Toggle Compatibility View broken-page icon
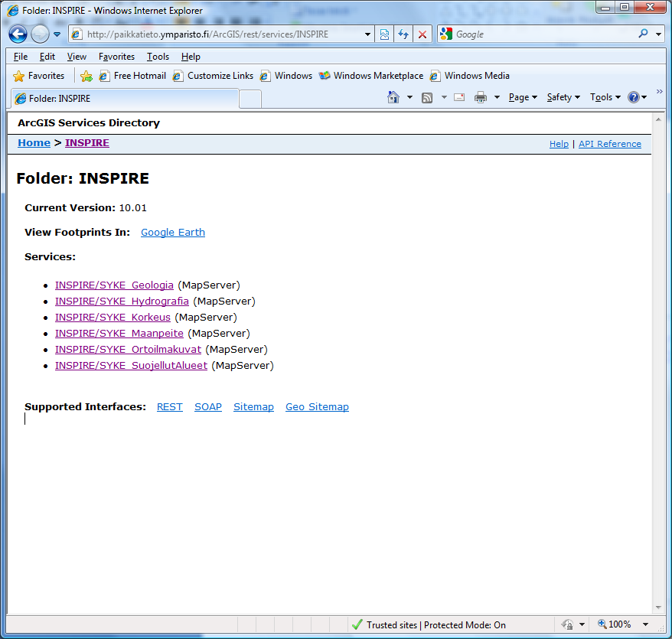The height and width of the screenshot is (639, 672). pos(384,34)
